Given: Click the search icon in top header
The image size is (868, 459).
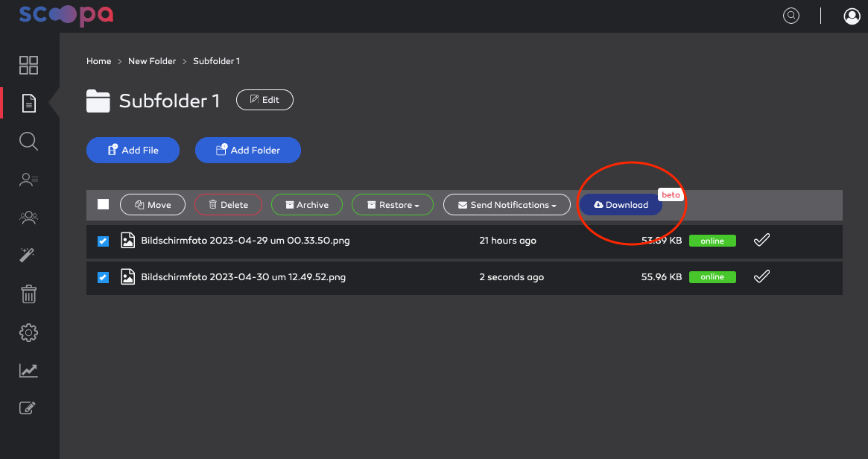Looking at the screenshot, I should (x=791, y=16).
